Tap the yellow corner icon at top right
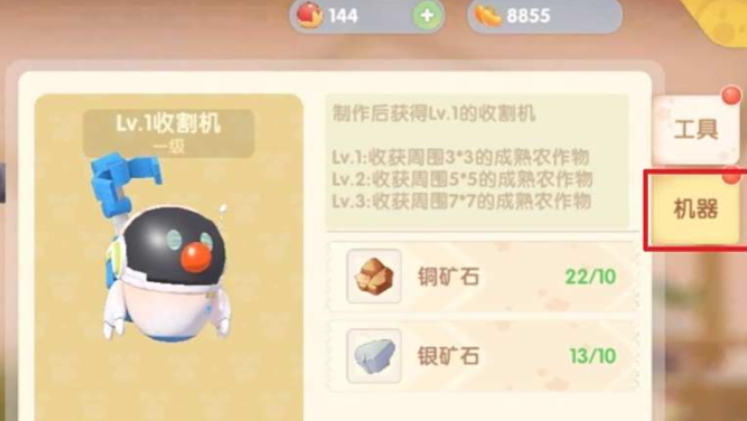Image resolution: width=747 pixels, height=421 pixels. pos(719,19)
